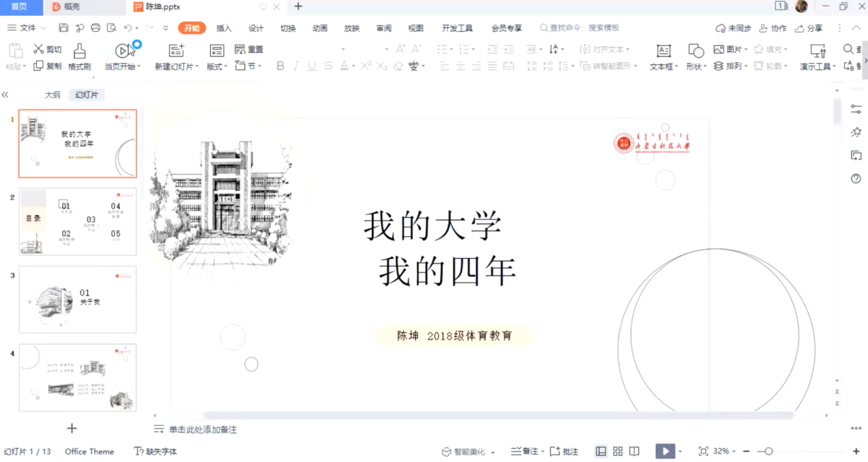
Task: Click the Print icon in quick access toolbar
Action: tap(95, 28)
